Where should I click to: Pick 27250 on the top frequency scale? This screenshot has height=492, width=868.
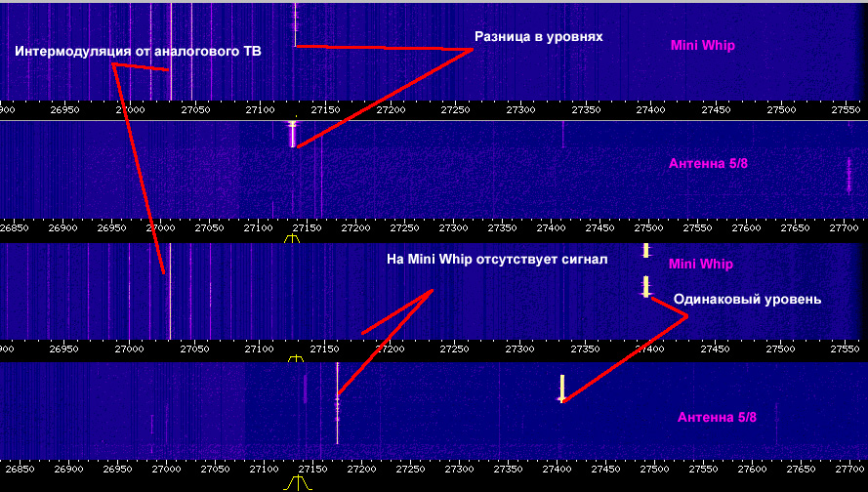[x=456, y=109]
